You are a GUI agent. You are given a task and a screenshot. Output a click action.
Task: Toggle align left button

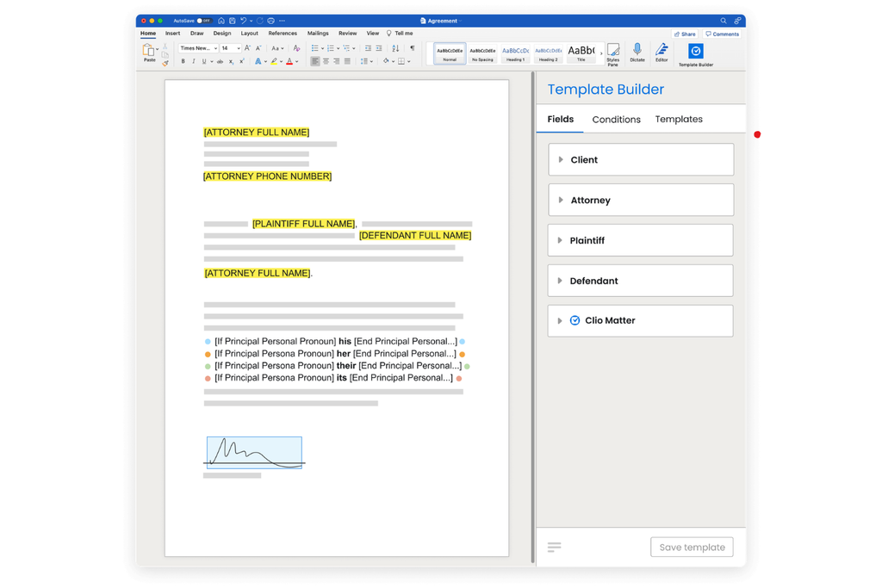[315, 61]
